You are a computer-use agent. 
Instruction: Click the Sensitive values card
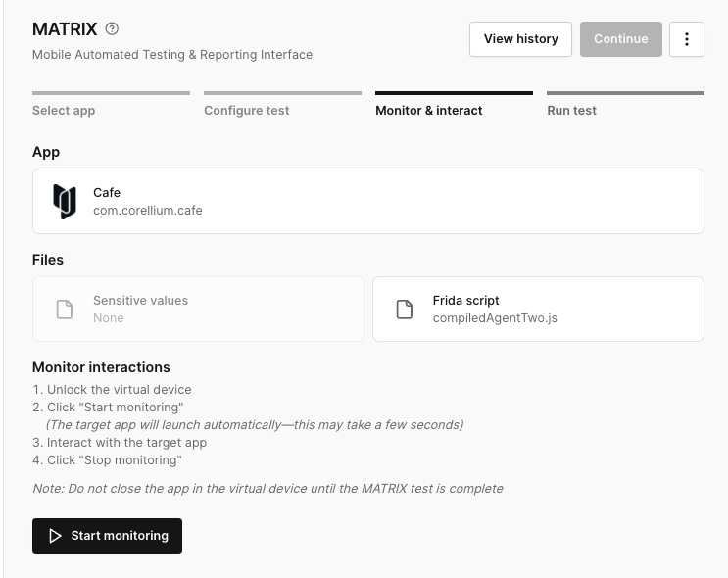tap(198, 310)
